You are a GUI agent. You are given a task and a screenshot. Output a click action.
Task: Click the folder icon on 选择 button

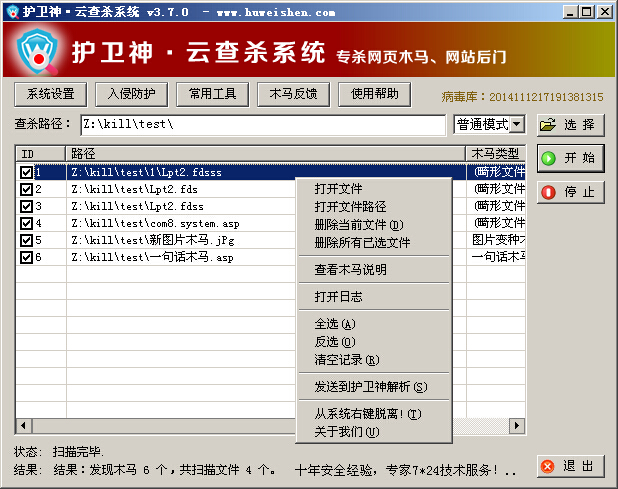(x=548, y=125)
